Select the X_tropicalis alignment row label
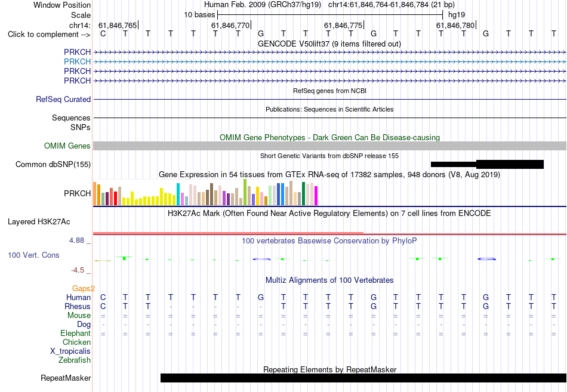This screenshot has height=392, width=567. [70, 351]
